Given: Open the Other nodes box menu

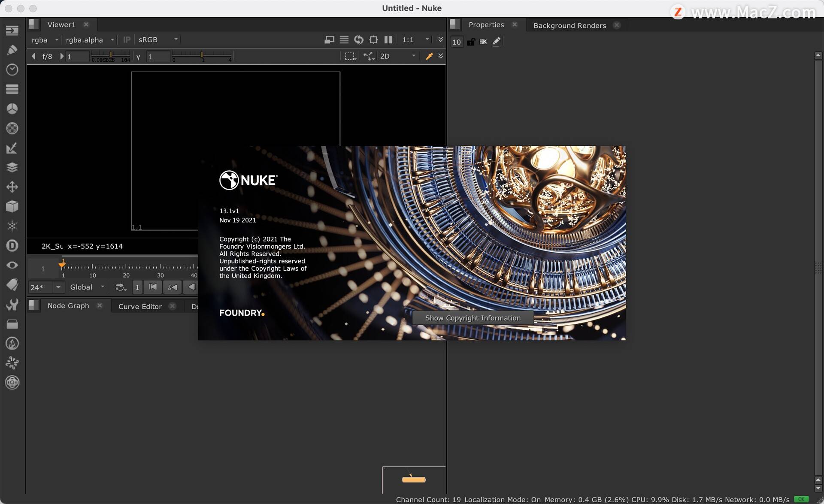Looking at the screenshot, I should [x=12, y=324].
